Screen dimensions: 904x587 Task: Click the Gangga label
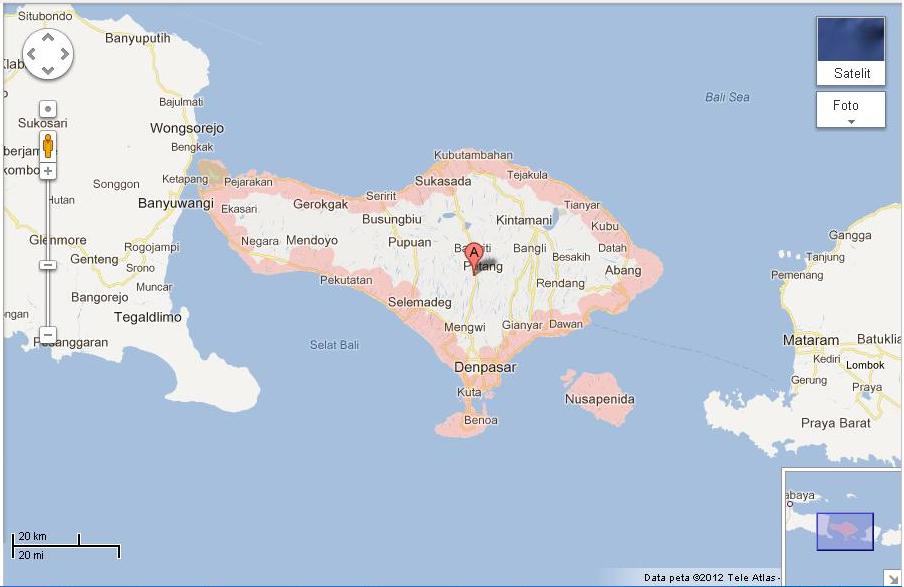850,235
